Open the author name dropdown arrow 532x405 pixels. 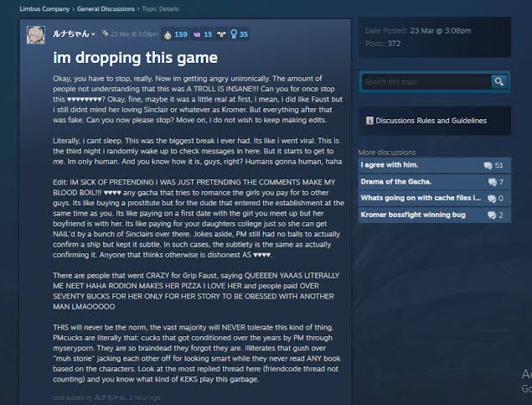point(93,34)
